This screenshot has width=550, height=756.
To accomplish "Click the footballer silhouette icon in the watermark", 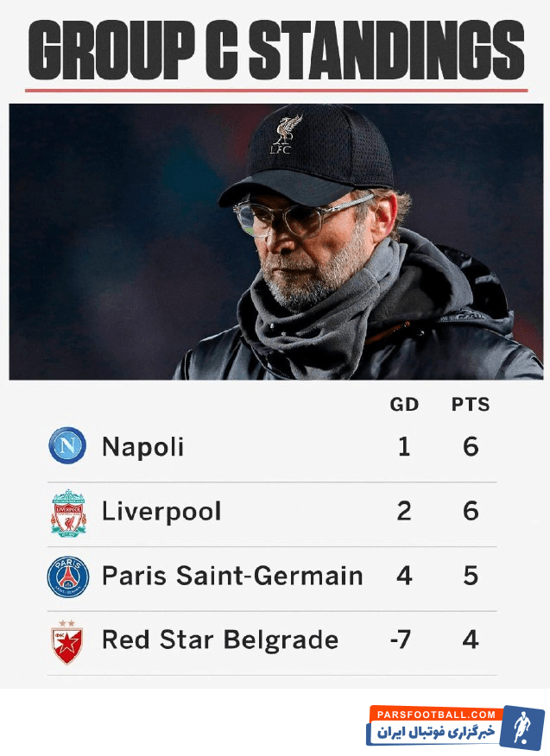I will coord(523,728).
